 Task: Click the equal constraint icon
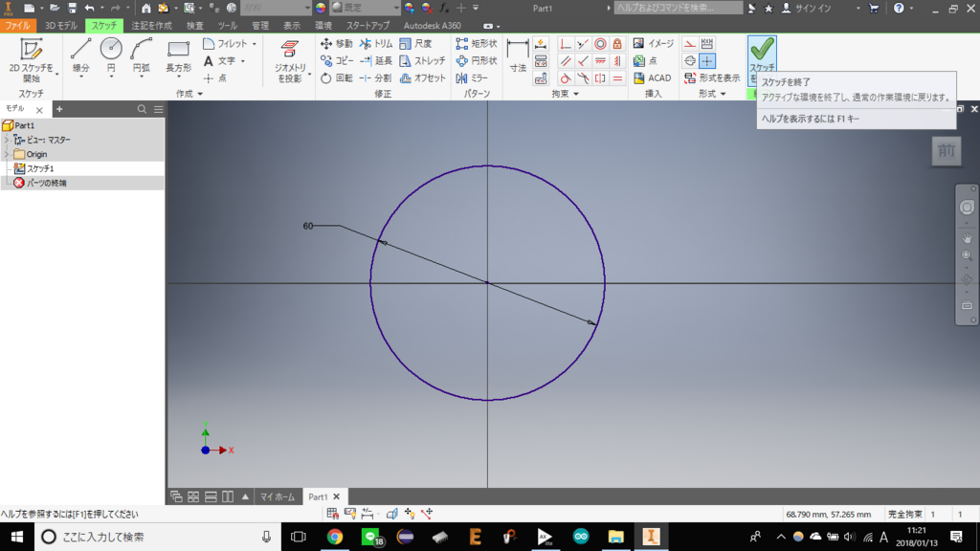pos(617,78)
